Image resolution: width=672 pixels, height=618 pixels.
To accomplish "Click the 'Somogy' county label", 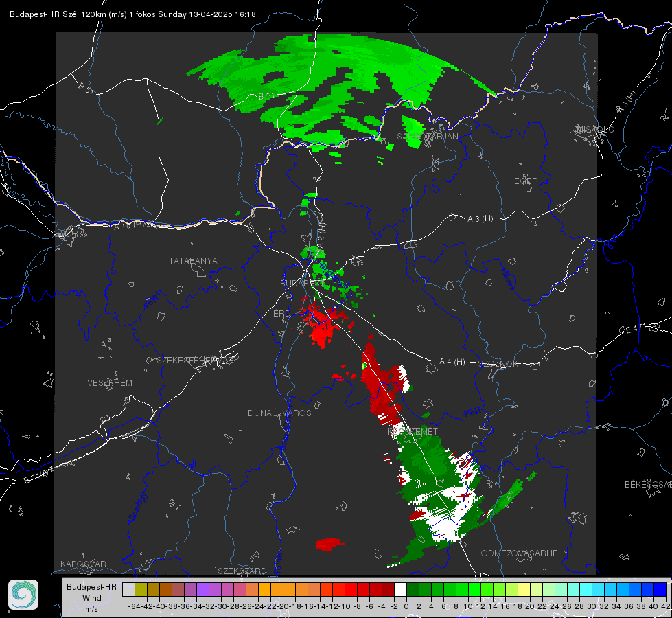I will coord(138,507).
